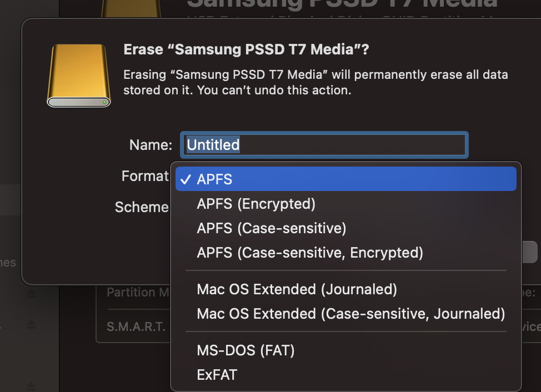Pick APFS (Case-sensitive, Encrypted) option
541x392 pixels.
[309, 253]
